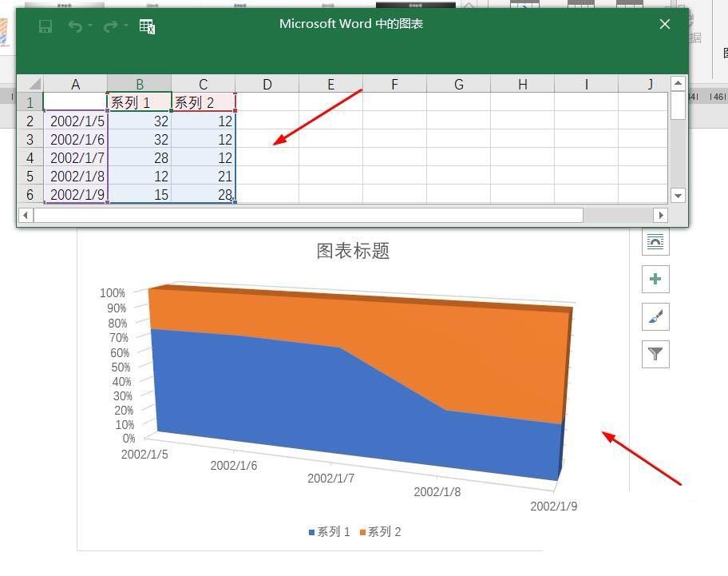
Task: Click the orange 系列 2 legend entry
Action: point(380,532)
